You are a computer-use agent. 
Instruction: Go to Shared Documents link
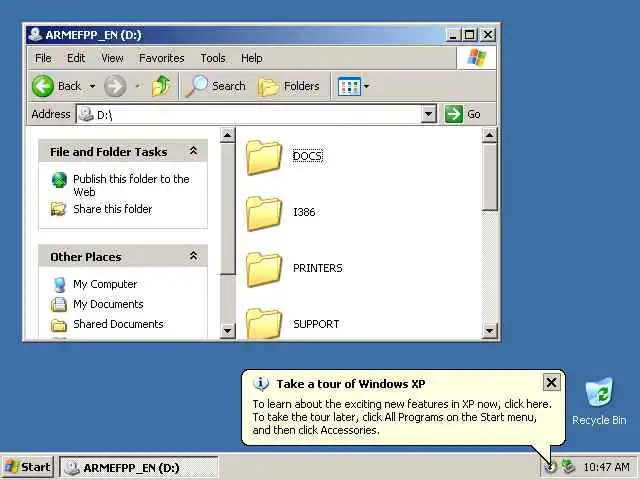[x=118, y=324]
